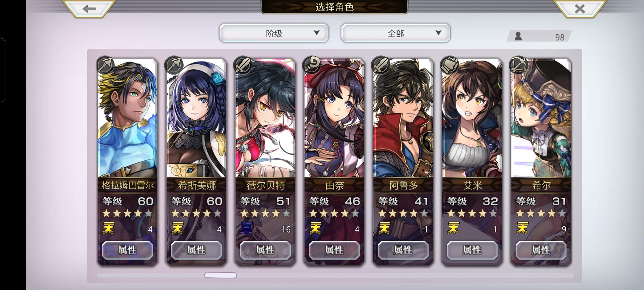Open 属性 for 格拉姆巴雷尔
The height and width of the screenshot is (290, 644).
127,250
